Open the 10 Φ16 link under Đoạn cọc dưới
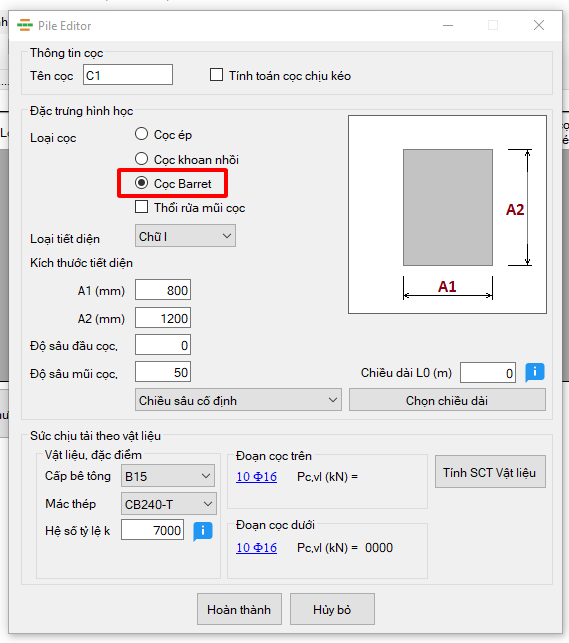This screenshot has width=569, height=643. (x=257, y=547)
